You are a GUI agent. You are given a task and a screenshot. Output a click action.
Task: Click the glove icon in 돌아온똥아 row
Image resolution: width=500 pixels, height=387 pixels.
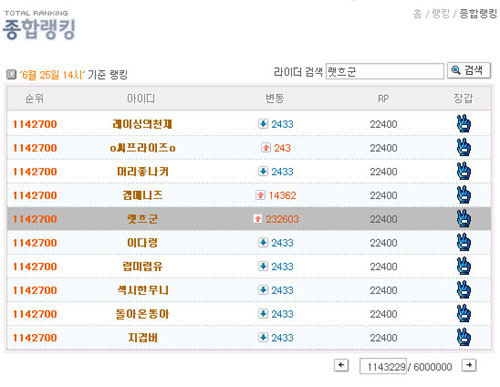tap(463, 314)
